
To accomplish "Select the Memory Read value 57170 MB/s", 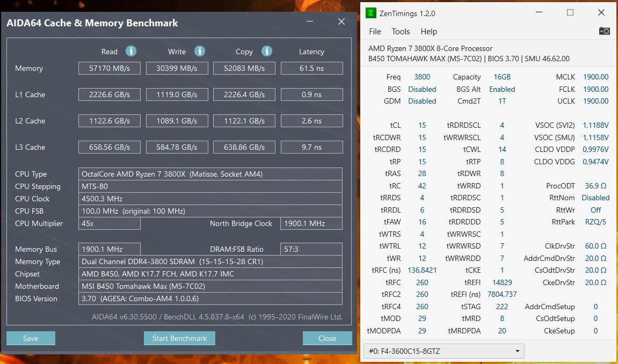I will click(110, 68).
